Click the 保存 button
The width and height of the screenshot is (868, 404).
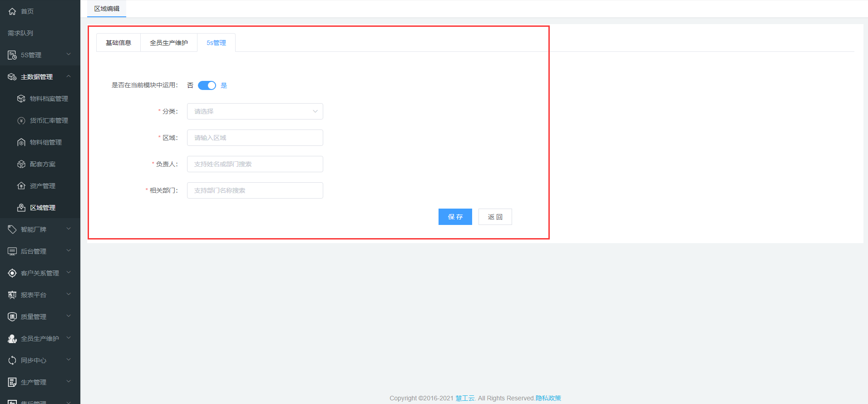pyautogui.click(x=455, y=217)
